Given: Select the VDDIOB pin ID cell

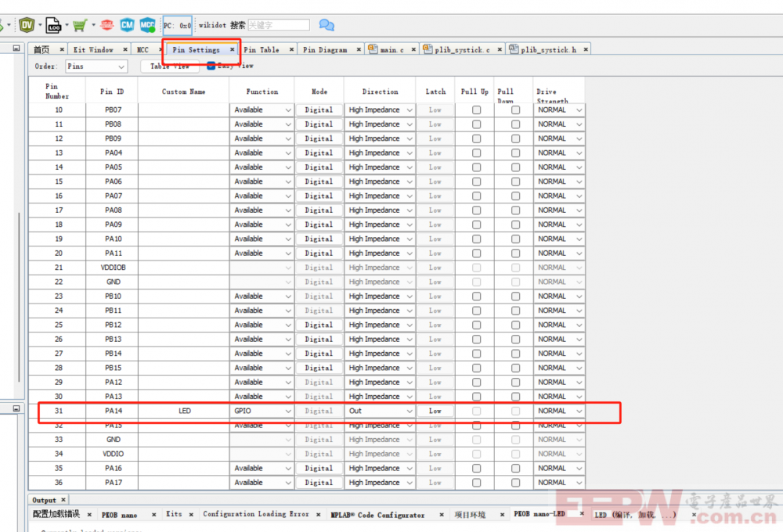Looking at the screenshot, I should (x=113, y=268).
